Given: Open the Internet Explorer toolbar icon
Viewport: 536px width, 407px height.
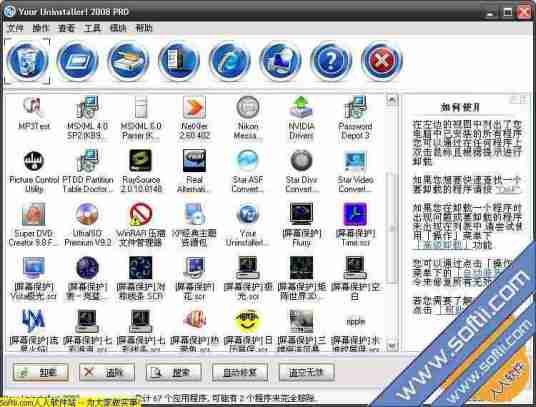Looking at the screenshot, I should click(x=229, y=61).
